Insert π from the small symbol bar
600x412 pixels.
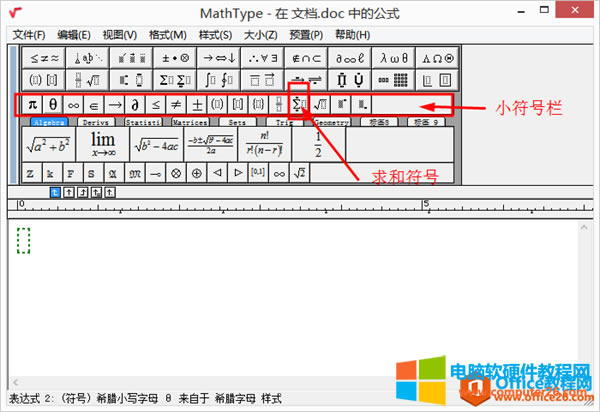33,104
